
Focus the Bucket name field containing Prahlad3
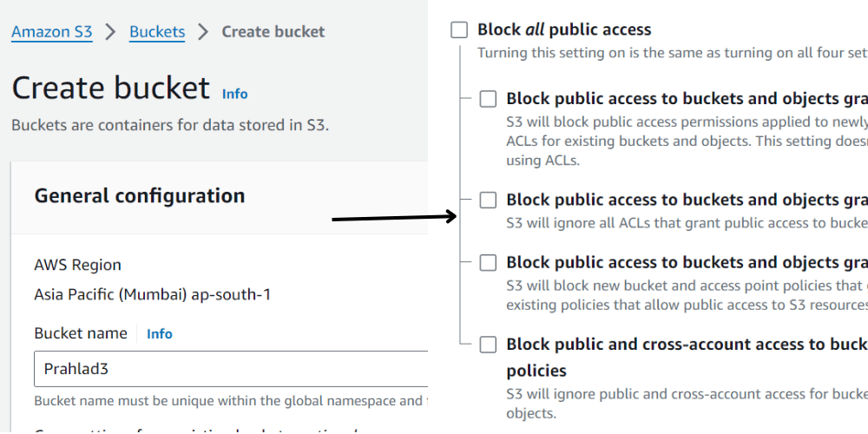[x=230, y=369]
